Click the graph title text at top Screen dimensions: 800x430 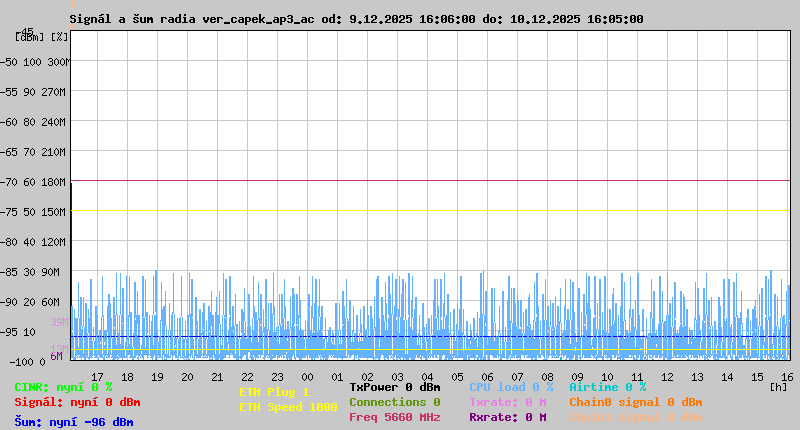click(356, 19)
